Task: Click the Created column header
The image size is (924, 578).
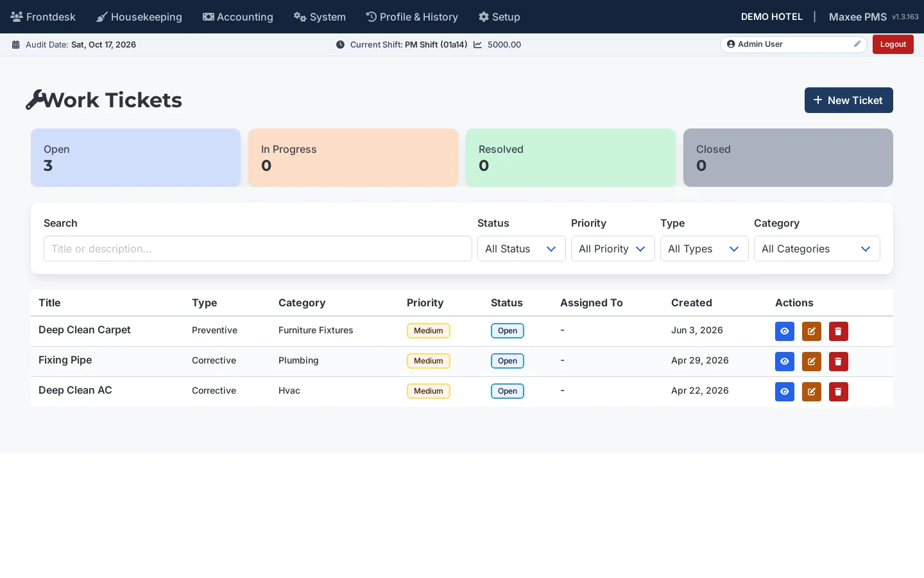Action: (x=692, y=302)
